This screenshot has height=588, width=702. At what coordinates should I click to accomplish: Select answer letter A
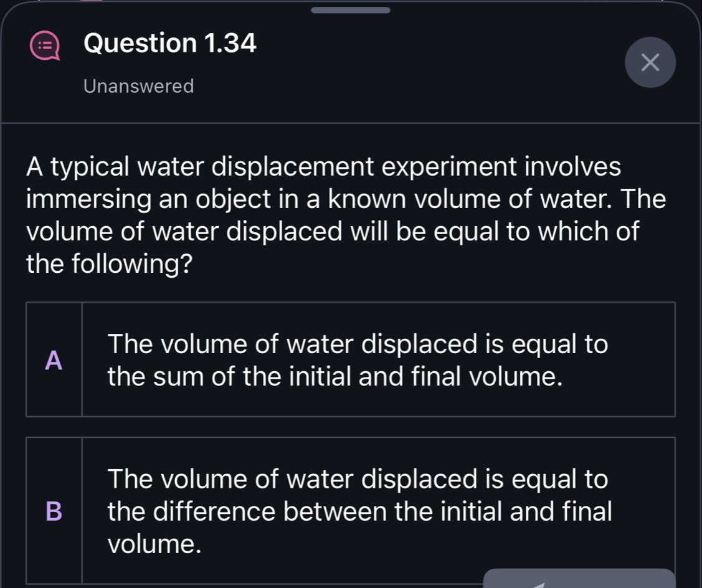click(55, 360)
